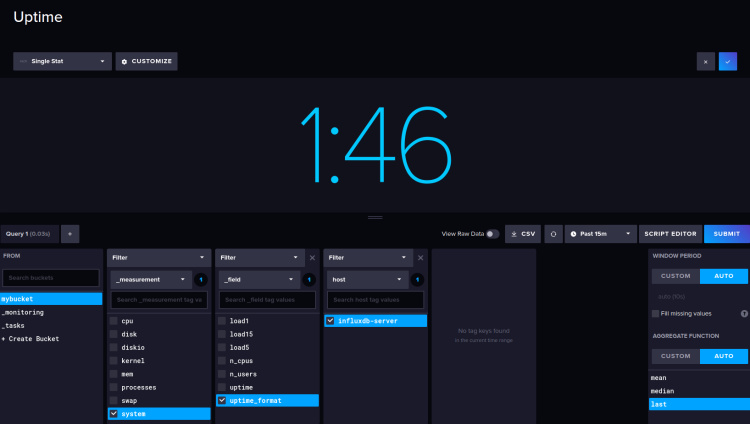Click the X cancel icon near the top right
The height and width of the screenshot is (424, 750).
pos(706,61)
